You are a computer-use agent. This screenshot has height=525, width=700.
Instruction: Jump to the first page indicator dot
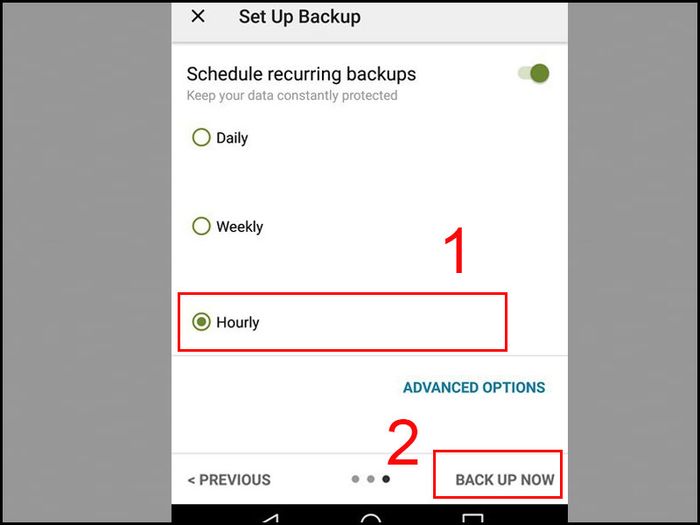pyautogui.click(x=355, y=479)
